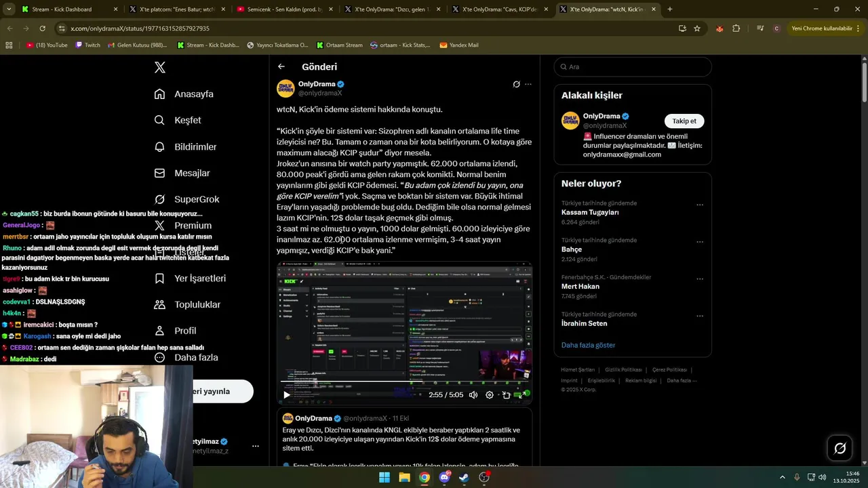The height and width of the screenshot is (488, 868).
Task: Click Daha fazla göster link
Action: click(588, 345)
